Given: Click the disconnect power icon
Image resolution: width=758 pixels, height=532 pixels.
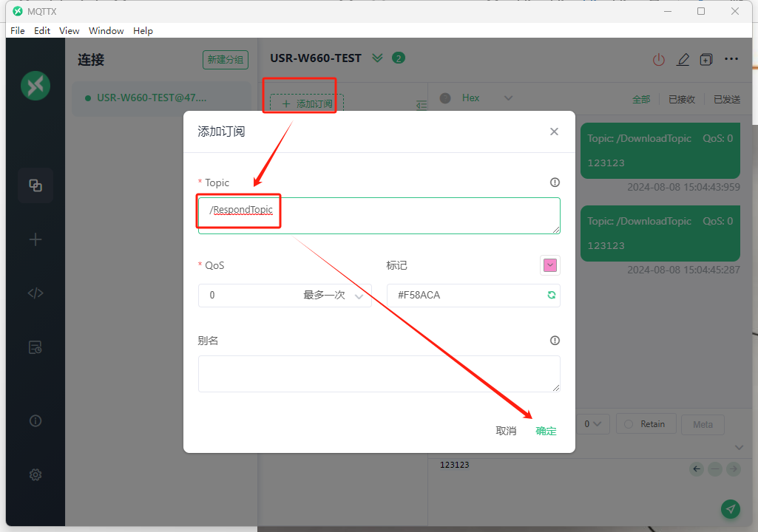Looking at the screenshot, I should tap(658, 59).
